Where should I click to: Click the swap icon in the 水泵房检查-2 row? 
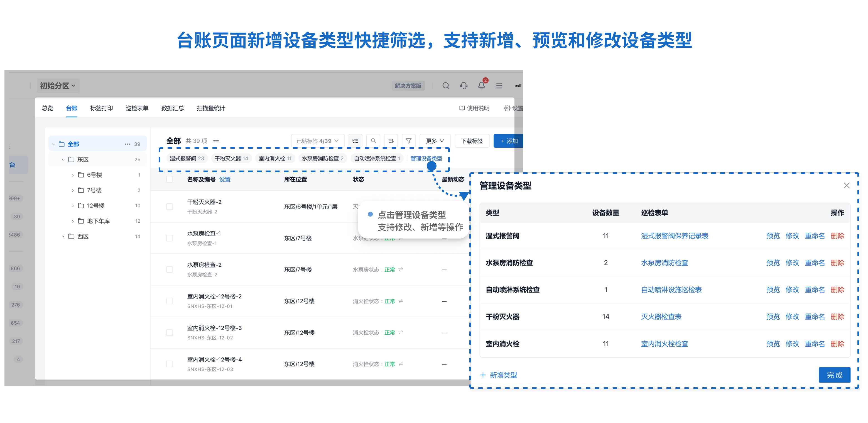401,269
